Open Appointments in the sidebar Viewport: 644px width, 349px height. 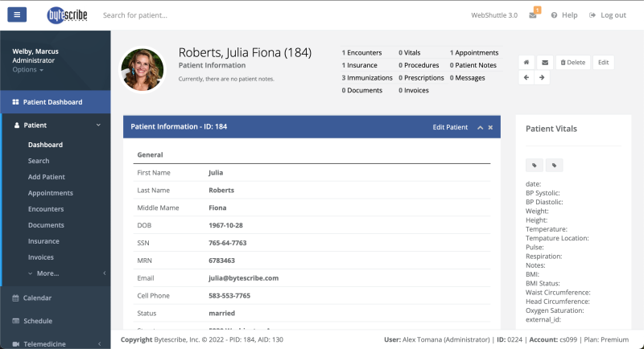click(50, 193)
